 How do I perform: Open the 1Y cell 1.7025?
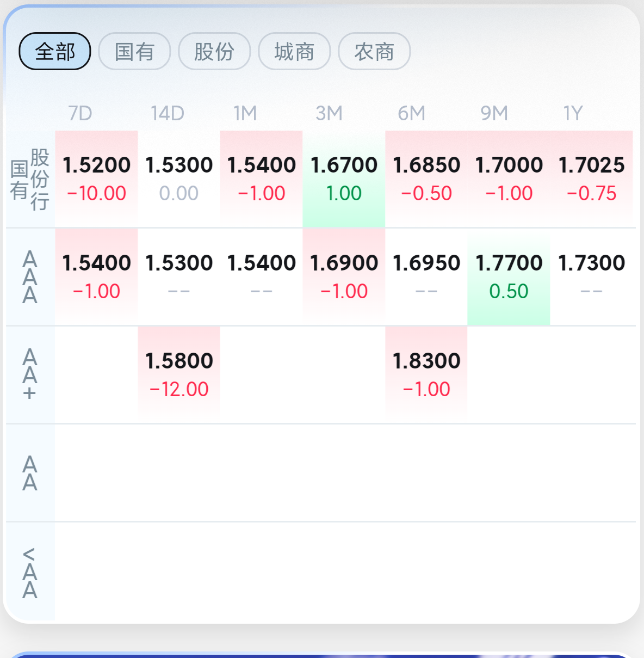point(591,179)
